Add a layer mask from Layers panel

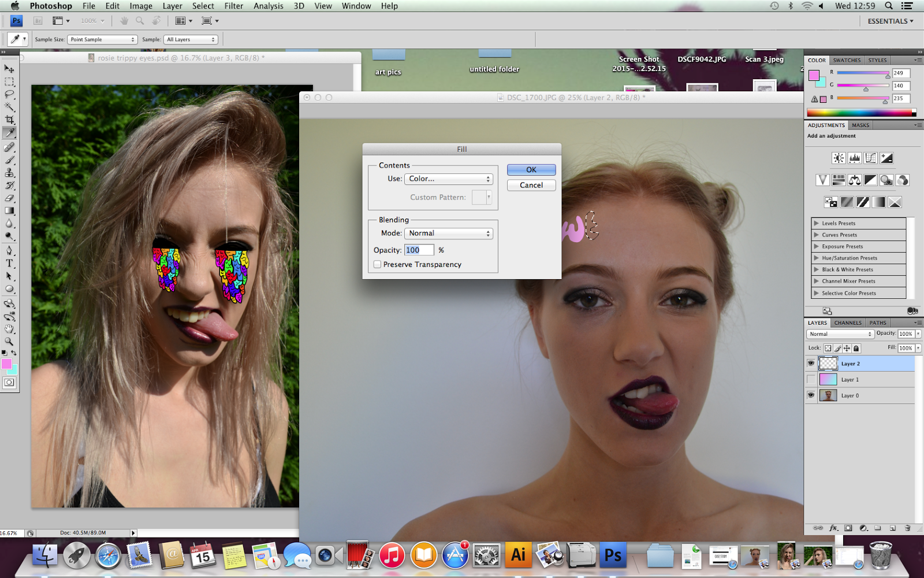tap(848, 528)
